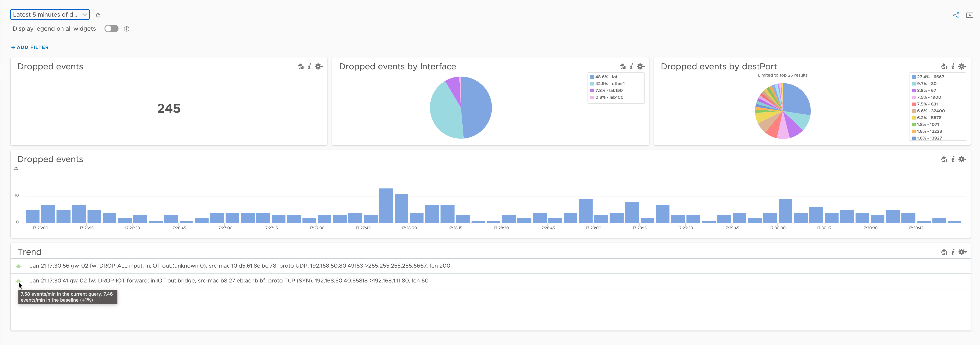Click the '27.4% - 6667' legend entry
Viewport: 980px width, 345px height.
click(x=928, y=77)
